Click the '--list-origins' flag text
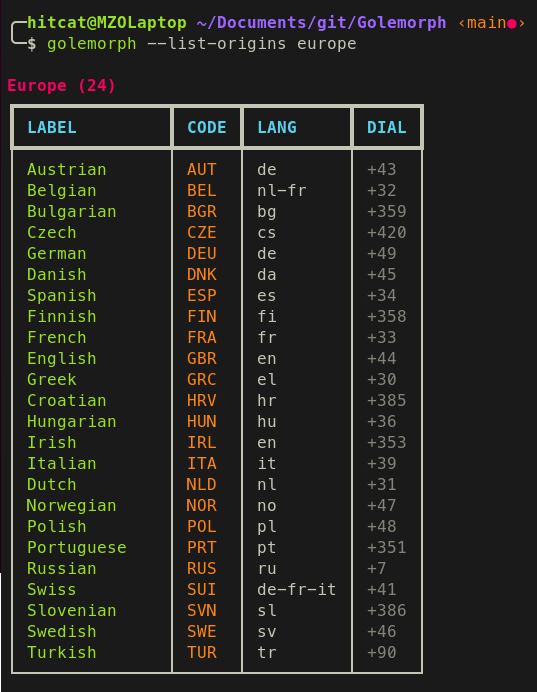This screenshot has width=537, height=692. point(217,44)
